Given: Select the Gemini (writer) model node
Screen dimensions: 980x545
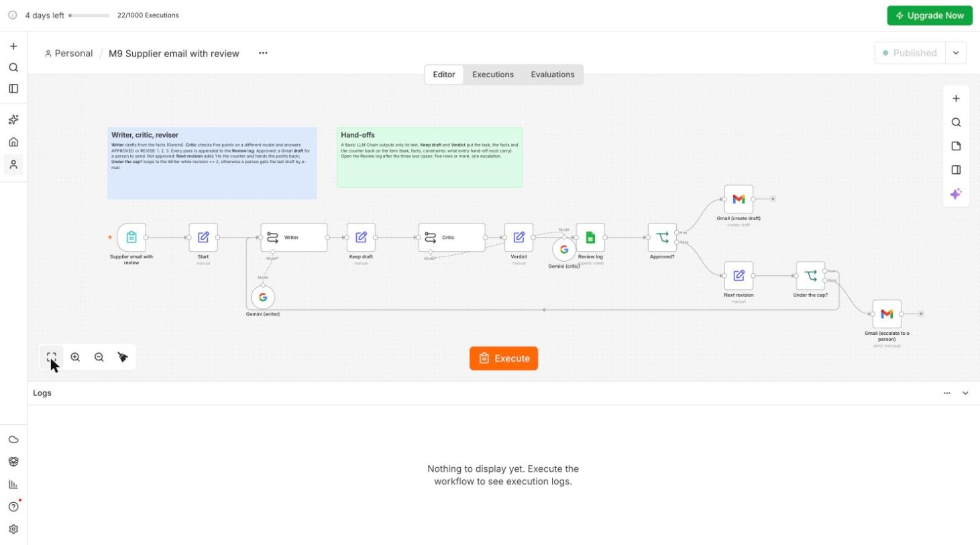Looking at the screenshot, I should pos(263,297).
